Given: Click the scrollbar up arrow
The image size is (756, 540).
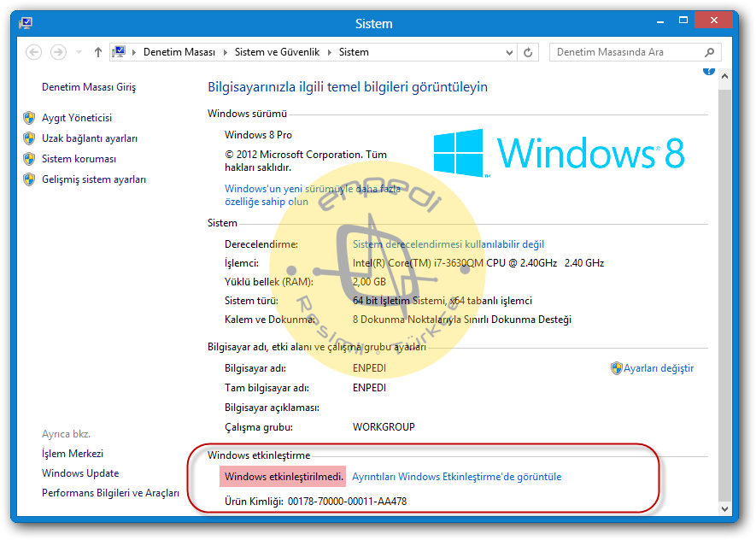Looking at the screenshot, I should (x=724, y=76).
